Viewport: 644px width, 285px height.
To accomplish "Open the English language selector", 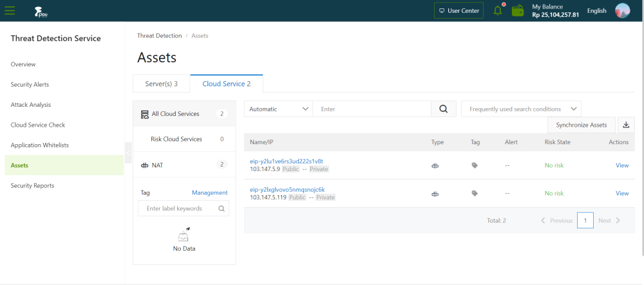I will click(x=596, y=11).
